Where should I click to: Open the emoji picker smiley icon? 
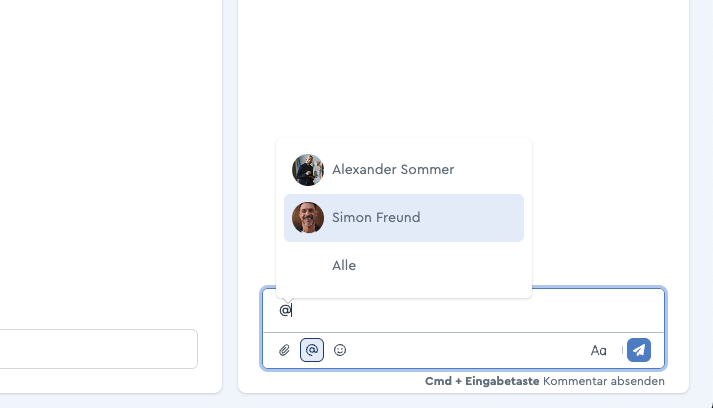[x=340, y=350]
